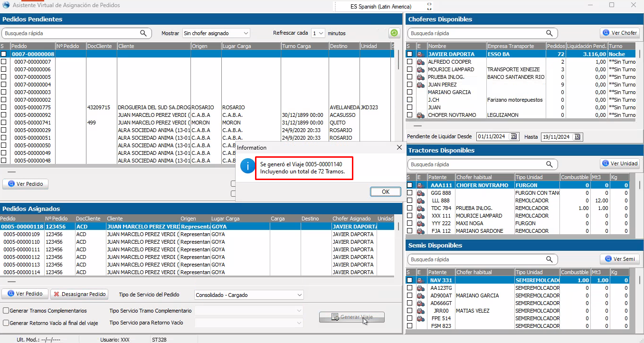
Task: Click truck icon in AAA111 tractor row
Action: pyautogui.click(x=421, y=185)
